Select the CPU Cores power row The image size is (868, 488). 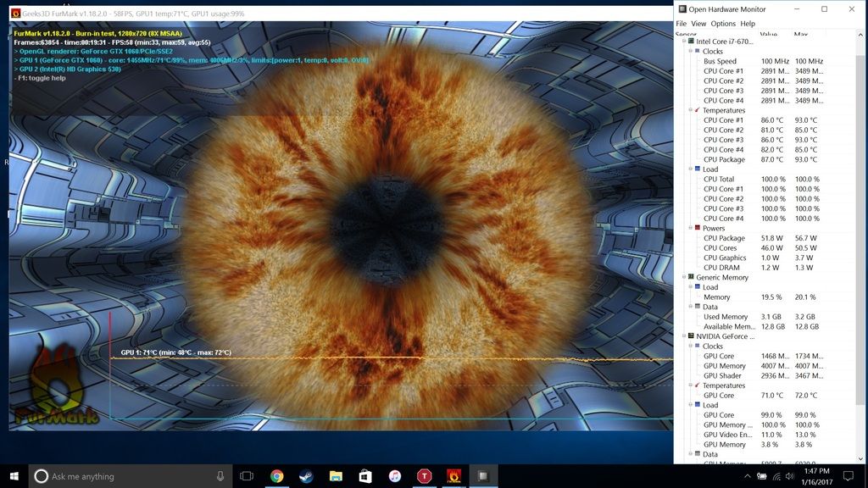(765, 248)
